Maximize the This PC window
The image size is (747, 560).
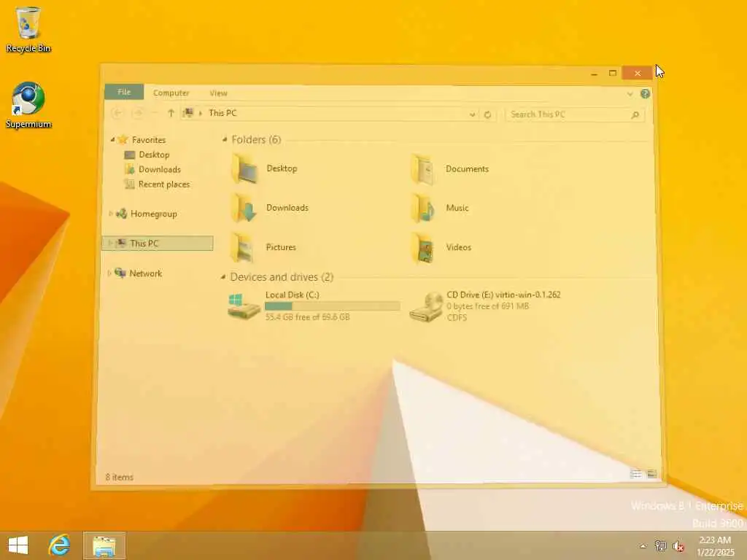coord(613,74)
